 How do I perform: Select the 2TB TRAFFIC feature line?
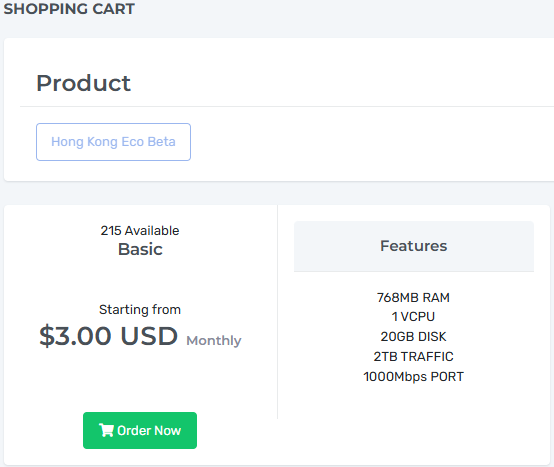tap(413, 356)
